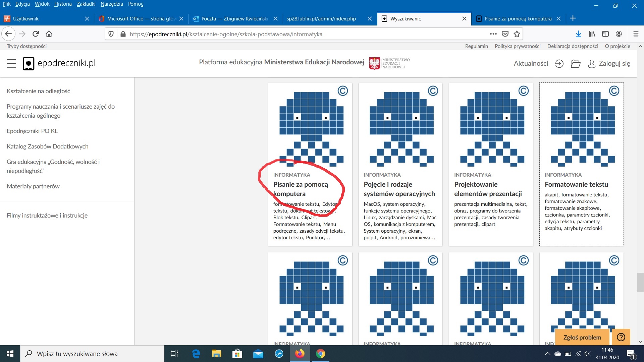The width and height of the screenshot is (644, 362).
Task: Click Zaloguj się button
Action: pos(609,64)
